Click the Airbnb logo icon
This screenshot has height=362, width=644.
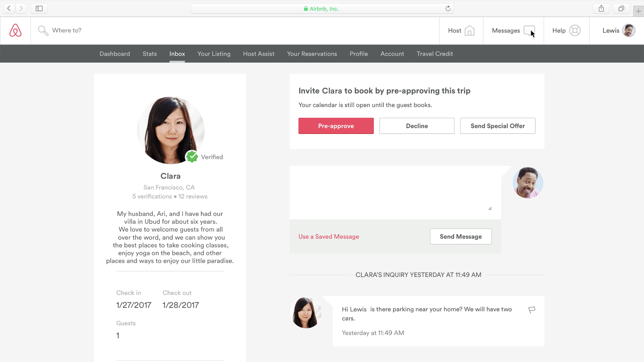point(15,31)
